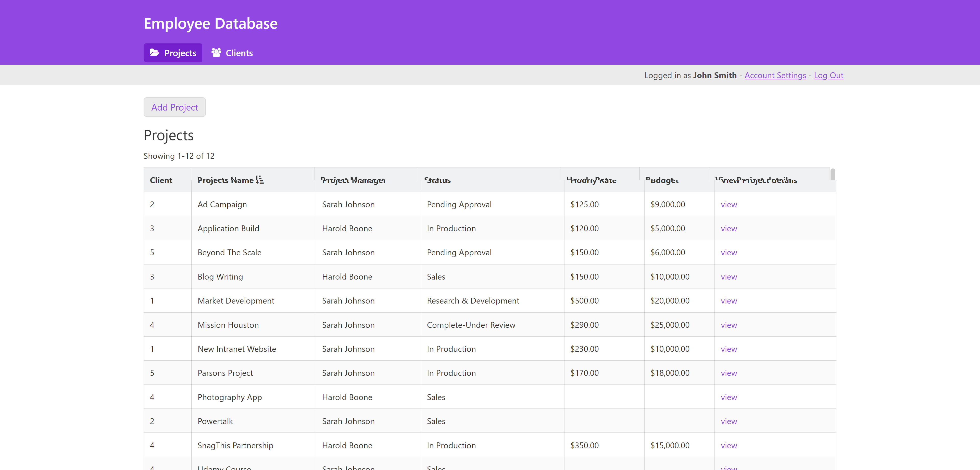The height and width of the screenshot is (470, 980).
Task: Click the '$15,000.00' budget cell
Action: click(680, 445)
